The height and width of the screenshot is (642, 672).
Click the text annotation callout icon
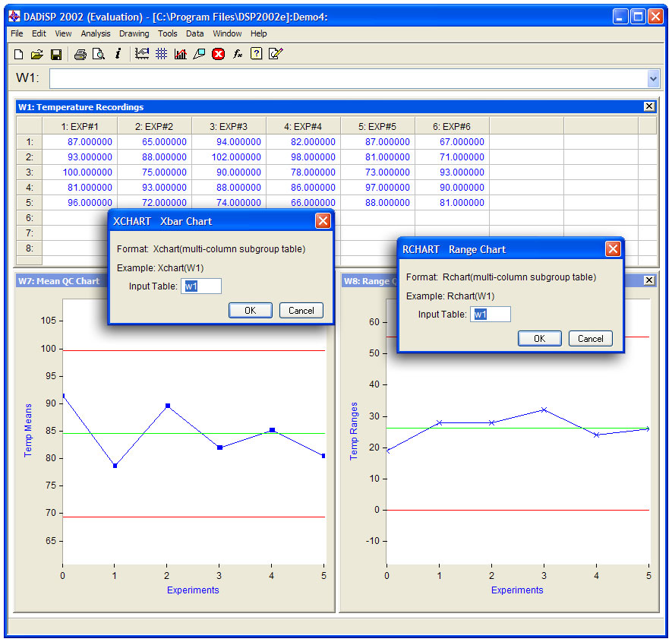199,54
